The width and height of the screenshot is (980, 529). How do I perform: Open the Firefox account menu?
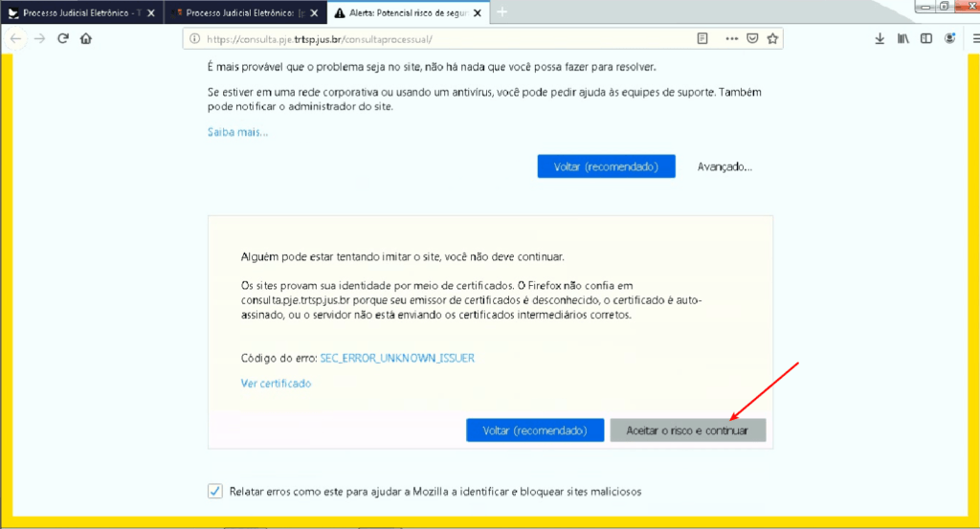pos(949,38)
